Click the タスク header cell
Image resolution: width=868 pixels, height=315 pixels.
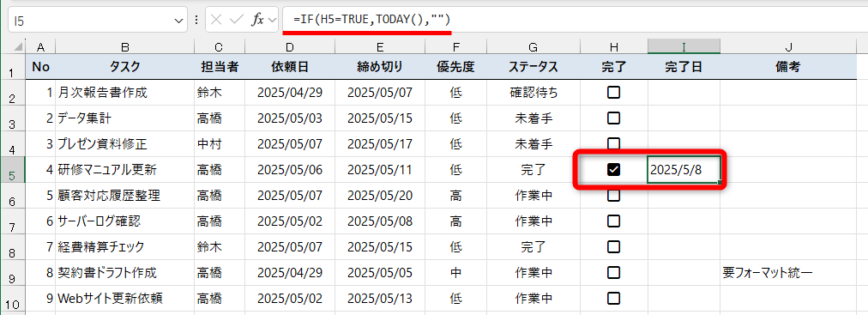point(124,67)
